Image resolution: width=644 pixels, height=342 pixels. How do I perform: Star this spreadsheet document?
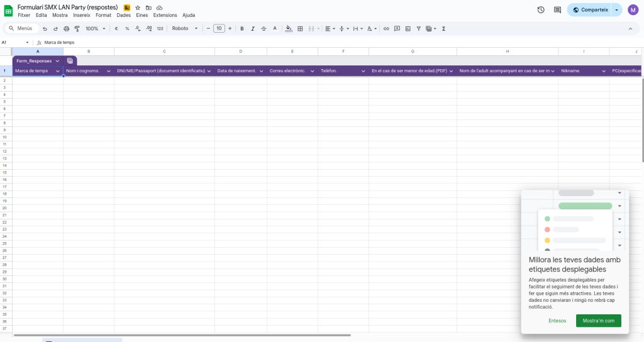coord(138,8)
